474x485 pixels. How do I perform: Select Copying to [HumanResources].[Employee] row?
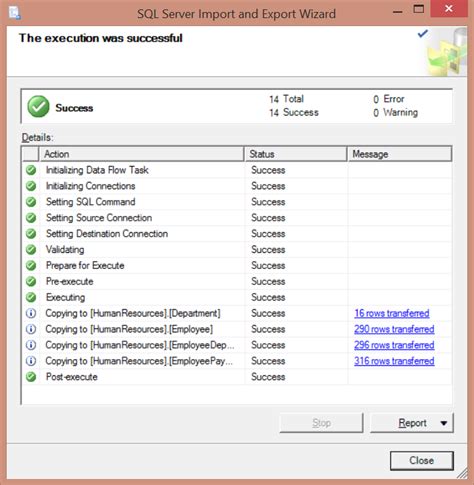[237, 329]
